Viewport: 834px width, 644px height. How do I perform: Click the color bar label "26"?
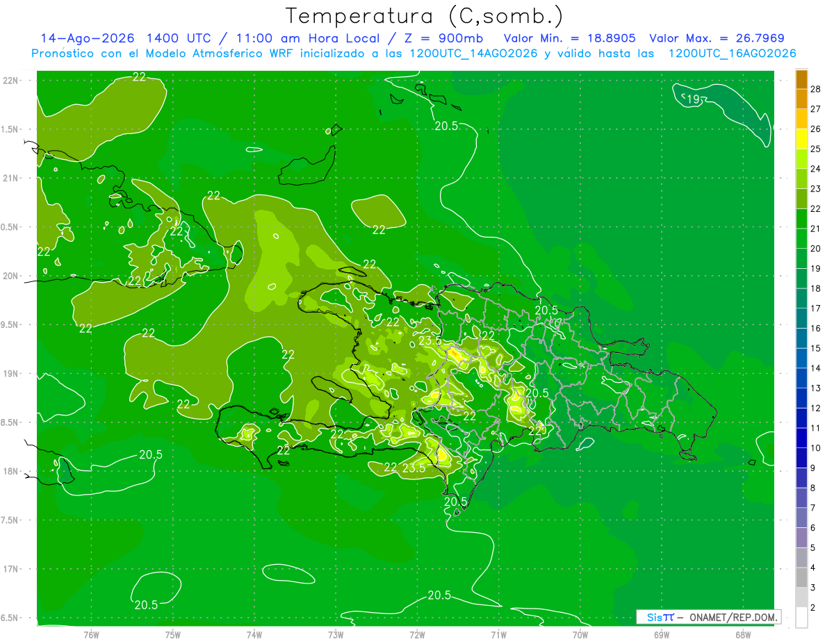click(x=815, y=129)
